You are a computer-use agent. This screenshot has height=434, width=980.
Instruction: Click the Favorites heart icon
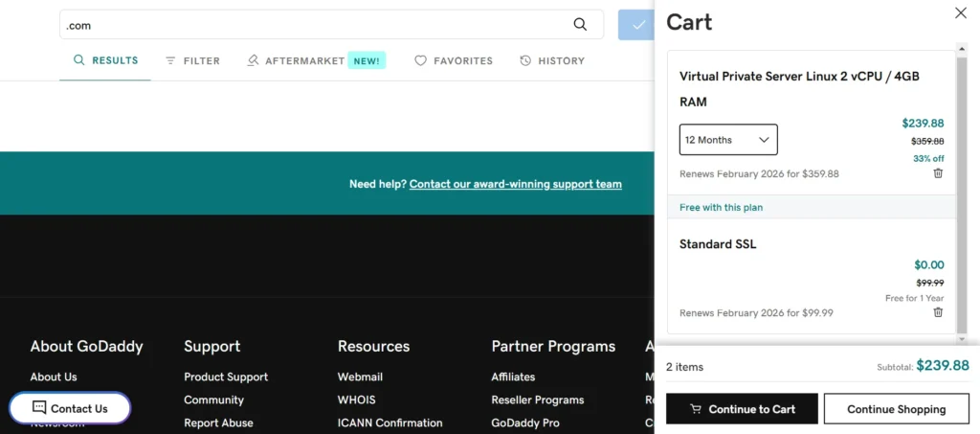click(x=421, y=60)
